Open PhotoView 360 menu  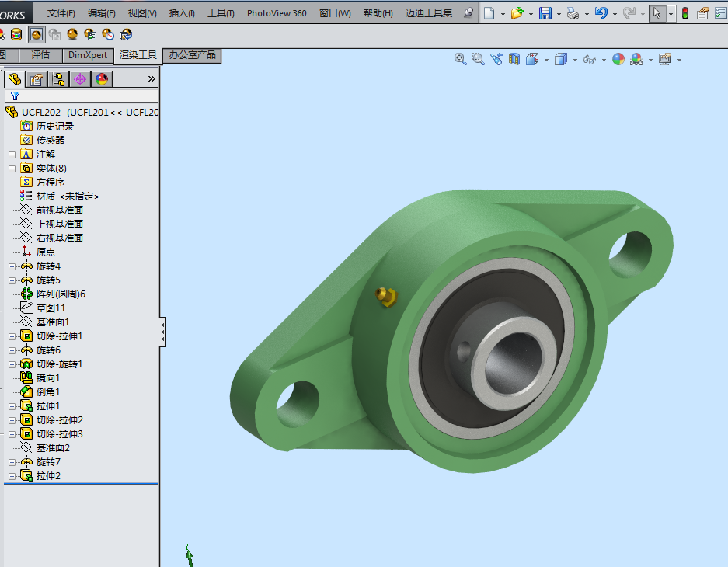pyautogui.click(x=277, y=13)
